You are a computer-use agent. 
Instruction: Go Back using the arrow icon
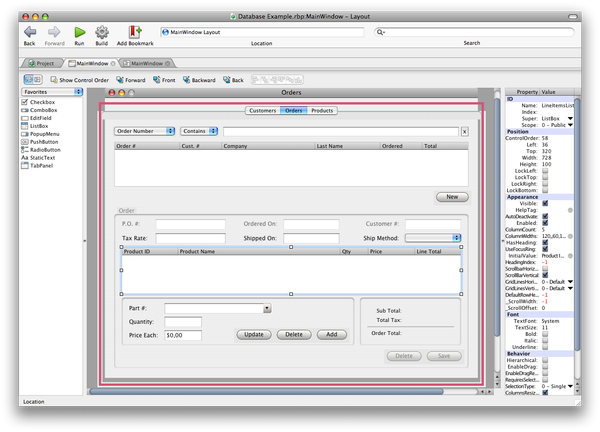(x=29, y=33)
